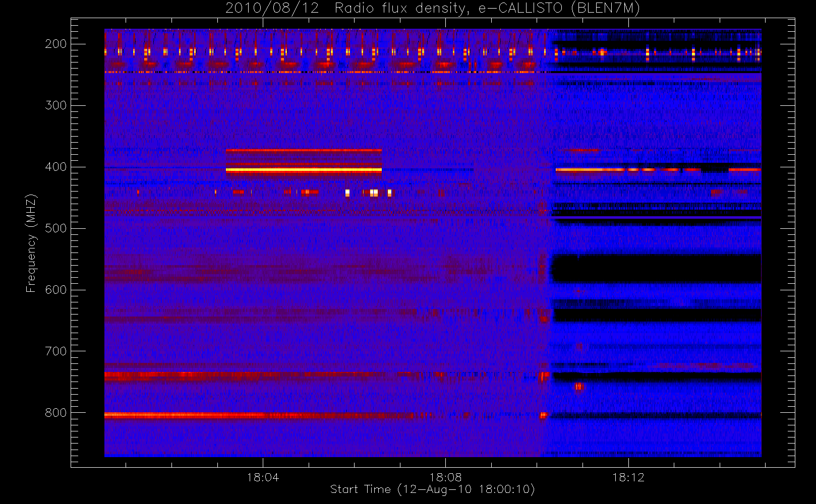
Task: Click the "Start Time (12-Aug-10 18:00:10)" label
Action: click(x=432, y=489)
